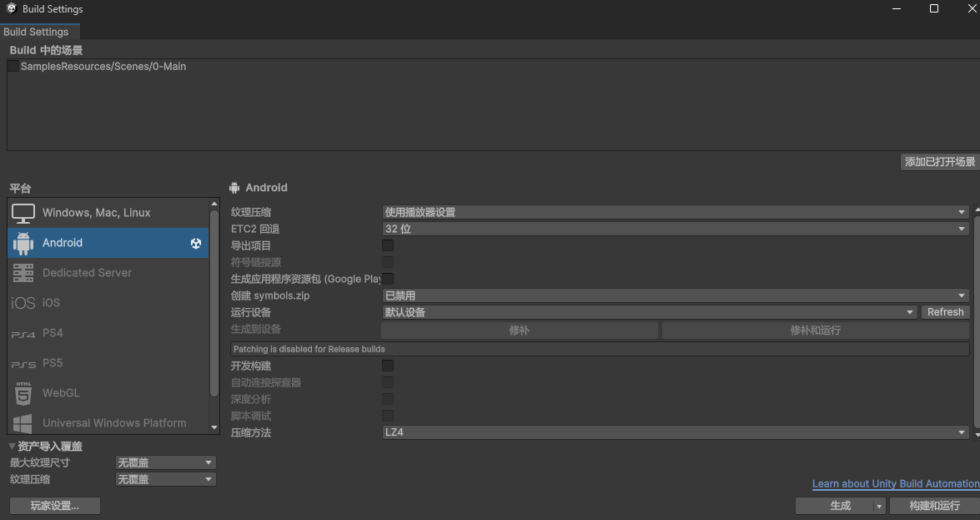Choose Windows, Mac, Linux platform row
Screen dimensions: 980x520
tap(108, 213)
